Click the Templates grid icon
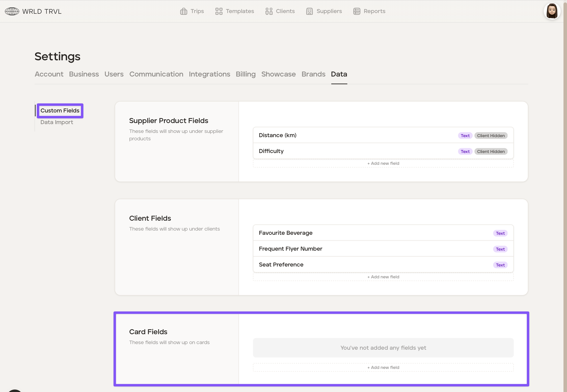The height and width of the screenshot is (392, 567). pos(219,11)
